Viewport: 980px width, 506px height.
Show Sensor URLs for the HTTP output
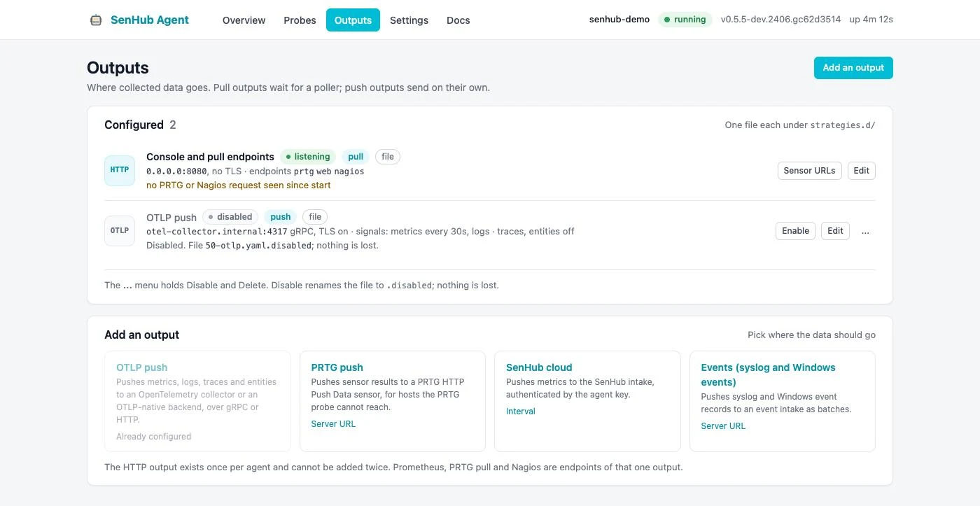(x=810, y=171)
